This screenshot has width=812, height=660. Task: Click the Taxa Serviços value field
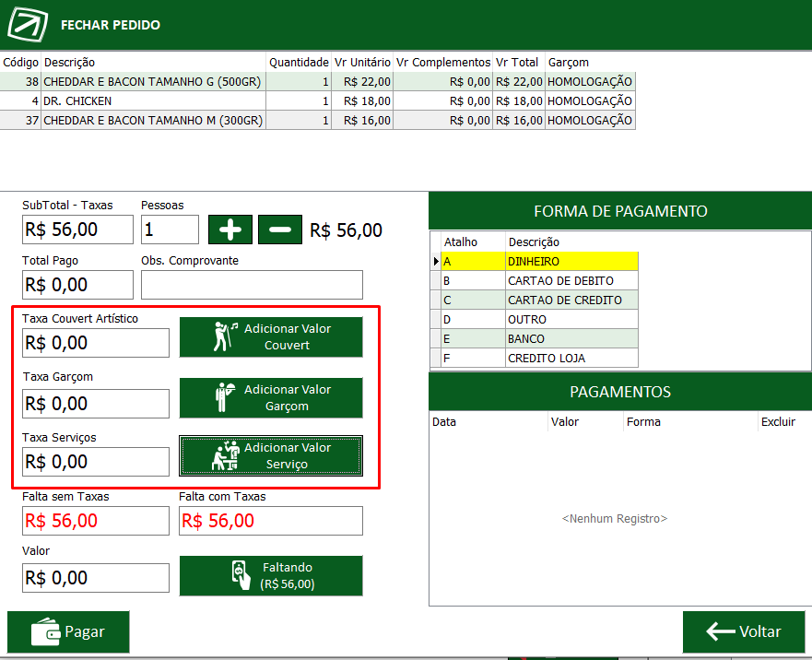[x=96, y=462]
